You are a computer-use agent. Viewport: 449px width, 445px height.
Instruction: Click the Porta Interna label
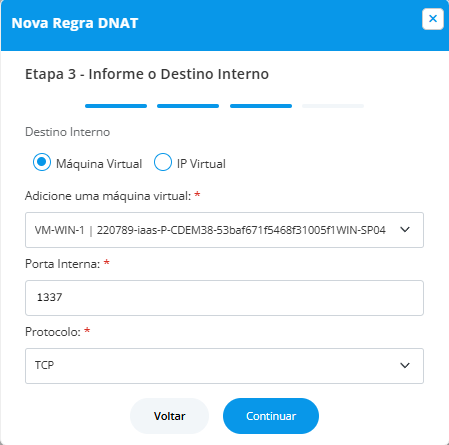63,264
